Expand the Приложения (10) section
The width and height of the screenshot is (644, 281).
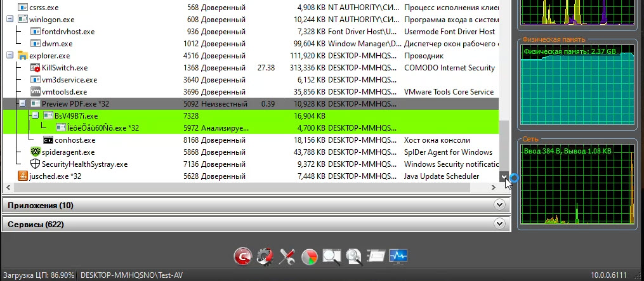[x=499, y=205]
